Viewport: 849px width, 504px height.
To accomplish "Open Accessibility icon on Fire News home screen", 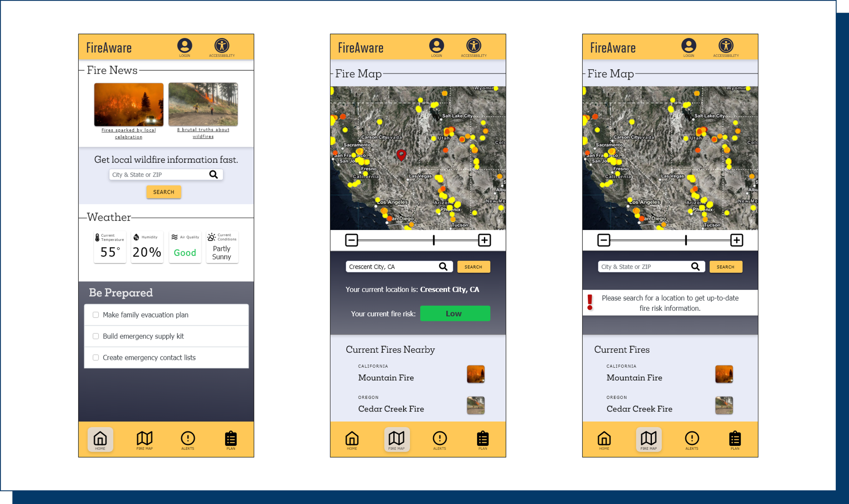I will [x=222, y=46].
